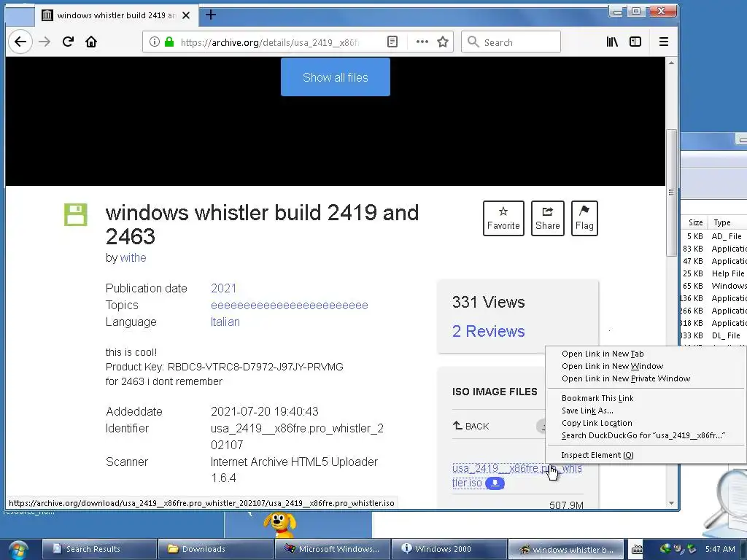
Task: Click the page scrollbar down arrow
Action: 671,503
